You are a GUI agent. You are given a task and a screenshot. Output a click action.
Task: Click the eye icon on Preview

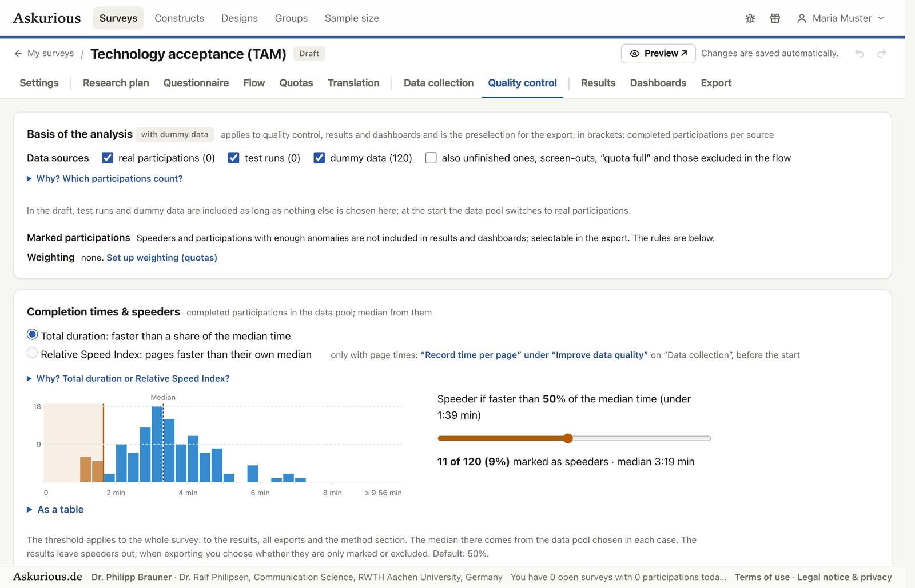634,53
